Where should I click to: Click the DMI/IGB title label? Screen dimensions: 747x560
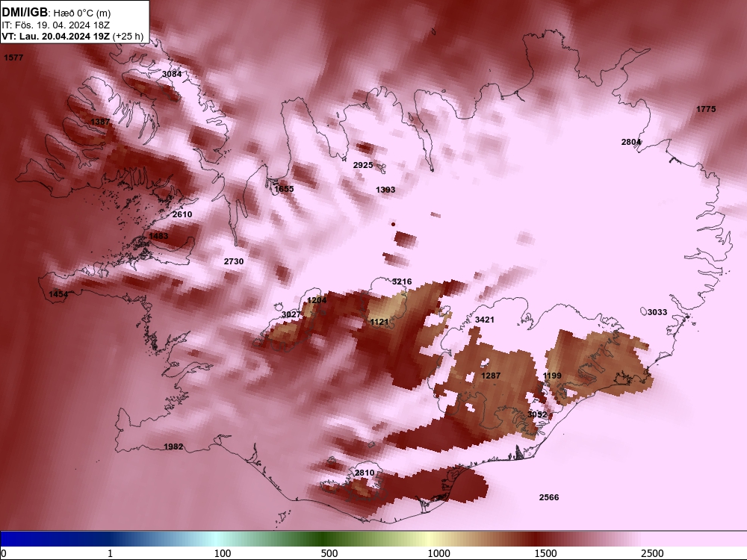coord(25,13)
